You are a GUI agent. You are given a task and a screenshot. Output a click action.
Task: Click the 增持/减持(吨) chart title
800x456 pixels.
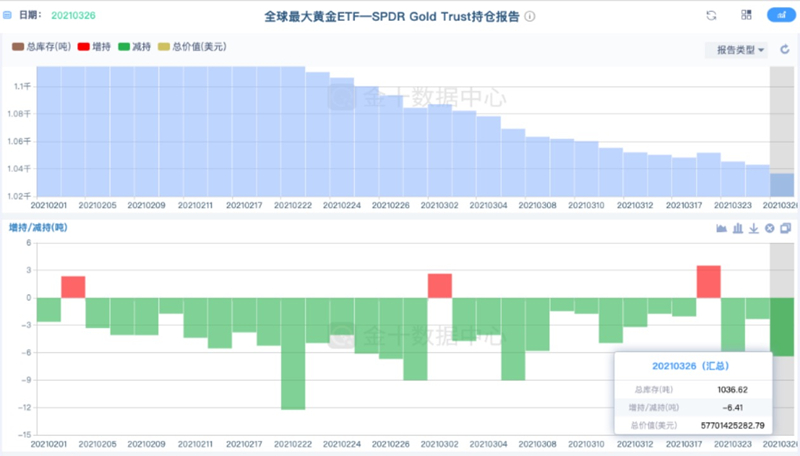tap(38, 227)
